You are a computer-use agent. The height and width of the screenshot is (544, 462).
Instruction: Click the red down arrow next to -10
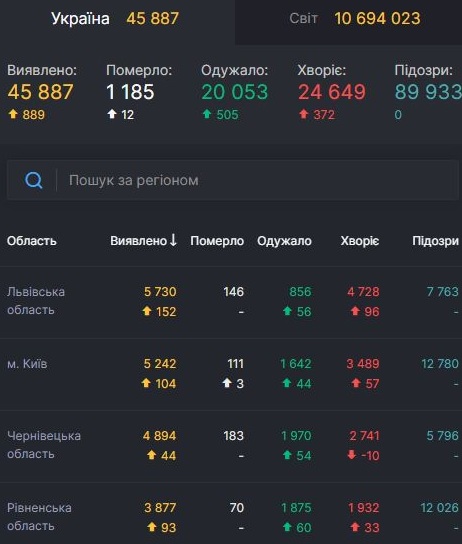[x=352, y=454]
